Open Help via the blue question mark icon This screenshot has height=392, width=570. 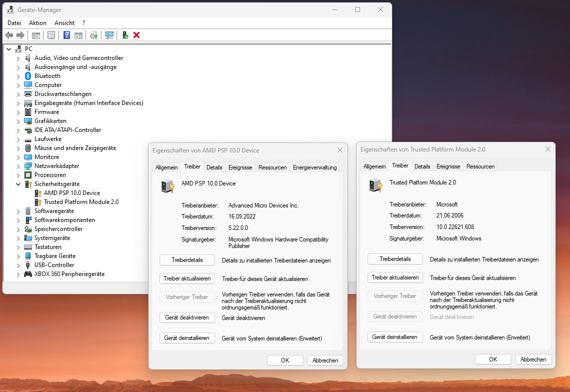tap(66, 35)
